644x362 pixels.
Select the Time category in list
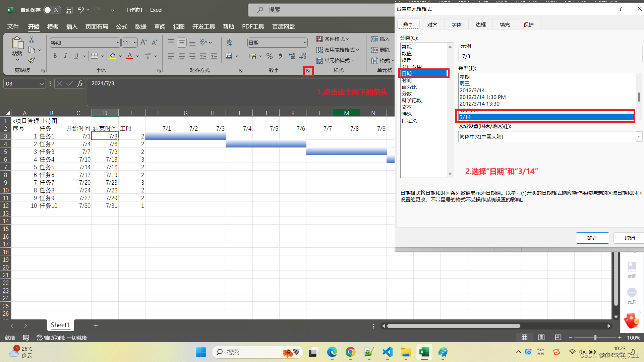click(x=407, y=80)
